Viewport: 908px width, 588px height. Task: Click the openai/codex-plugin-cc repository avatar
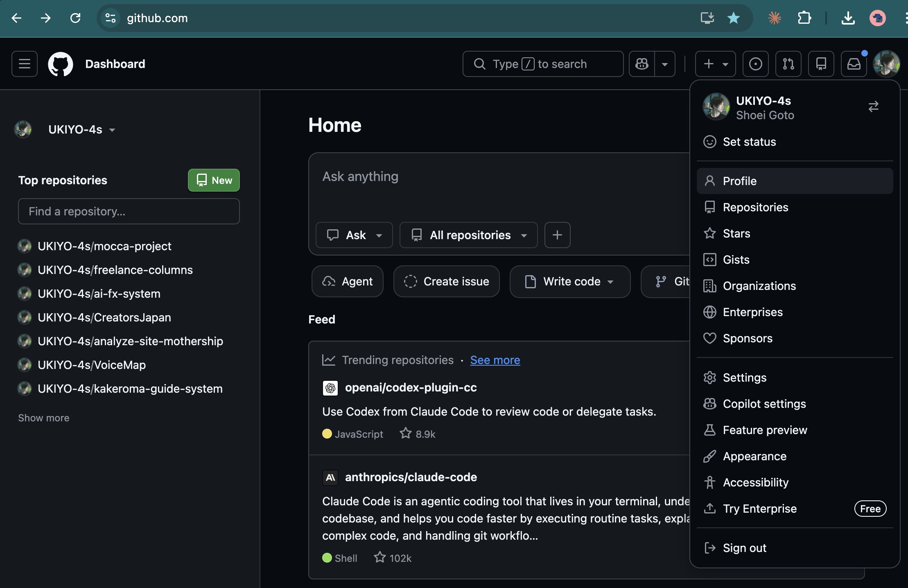coord(330,388)
